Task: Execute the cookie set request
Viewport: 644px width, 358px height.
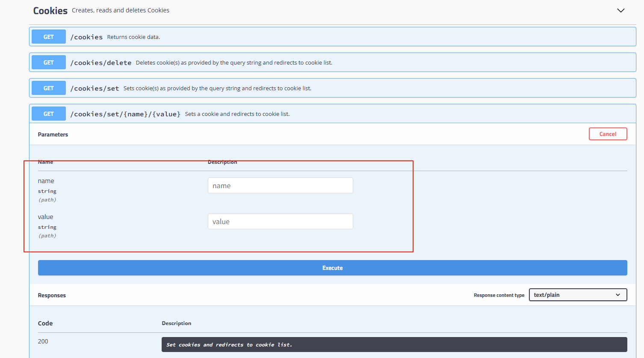Action: pyautogui.click(x=332, y=268)
